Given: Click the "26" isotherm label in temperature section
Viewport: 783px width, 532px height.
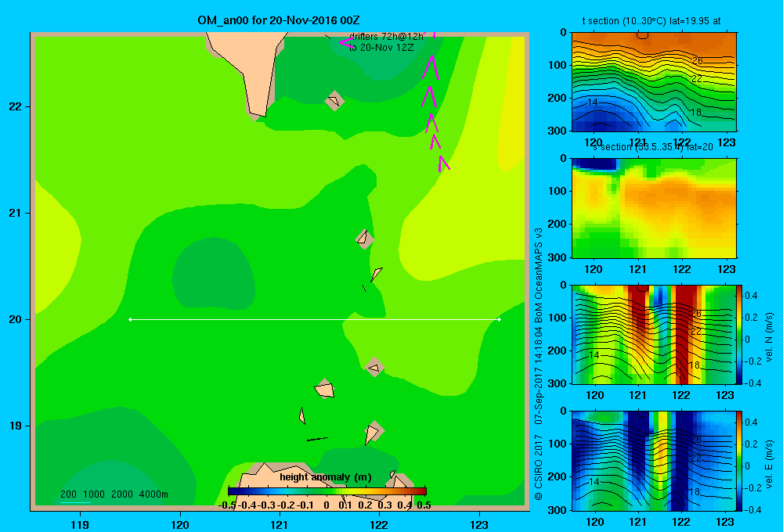Looking at the screenshot, I should coord(698,61).
